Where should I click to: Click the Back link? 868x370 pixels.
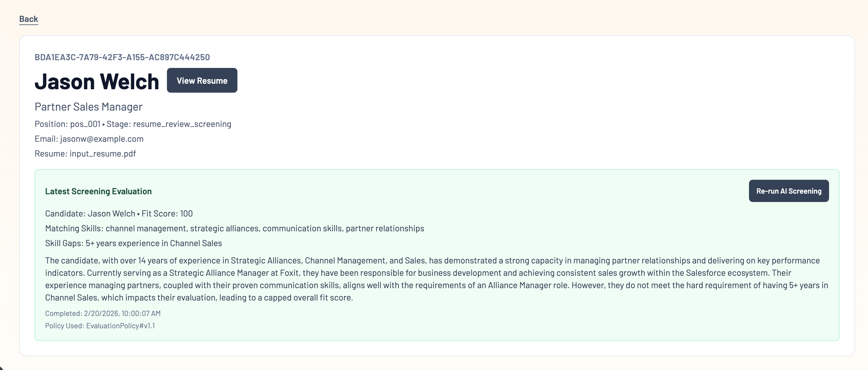[x=28, y=19]
